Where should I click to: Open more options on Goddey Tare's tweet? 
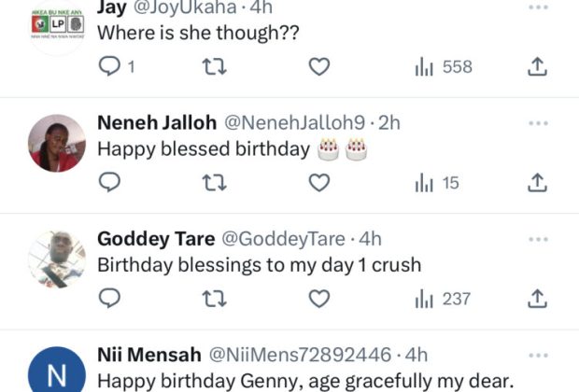pyautogui.click(x=538, y=239)
